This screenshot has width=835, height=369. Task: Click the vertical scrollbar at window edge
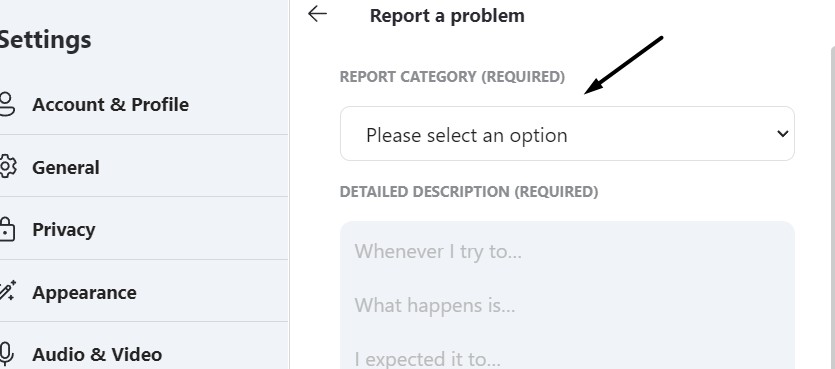[x=832, y=208]
